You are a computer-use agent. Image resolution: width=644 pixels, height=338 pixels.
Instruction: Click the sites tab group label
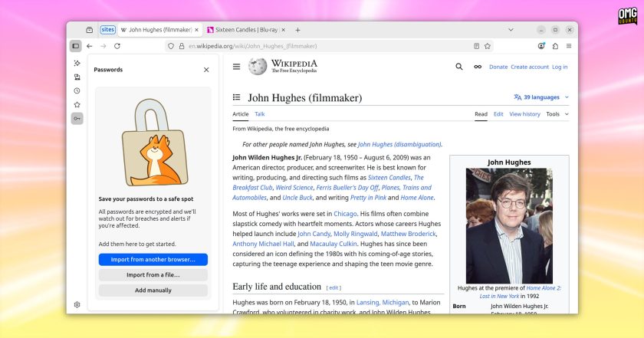tap(107, 30)
